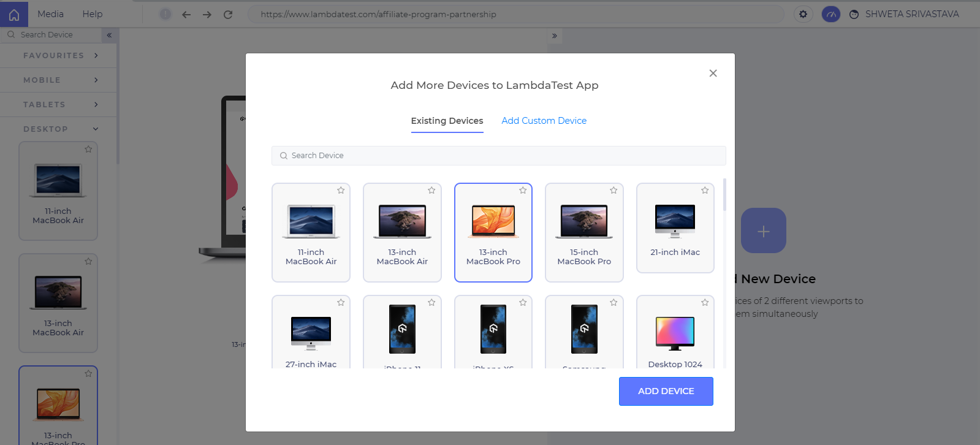Open the Help menu
Screen dimensions: 980x445
pos(93,14)
